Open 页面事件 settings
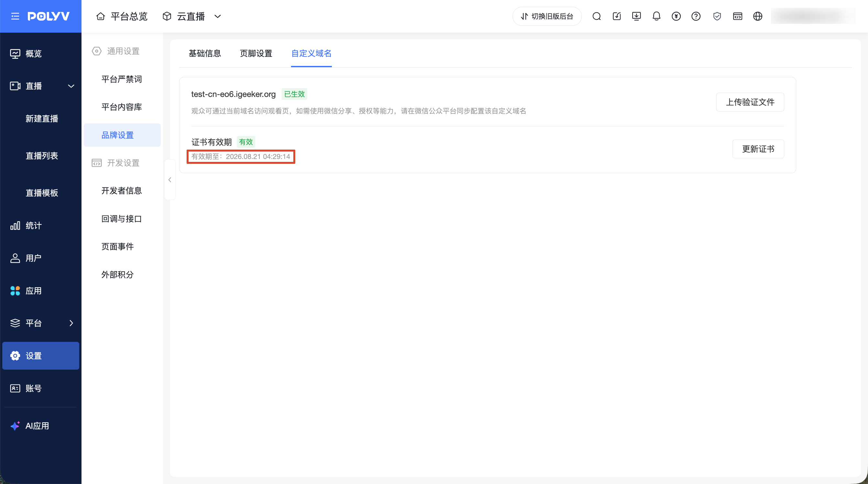This screenshot has width=868, height=484. point(118,247)
